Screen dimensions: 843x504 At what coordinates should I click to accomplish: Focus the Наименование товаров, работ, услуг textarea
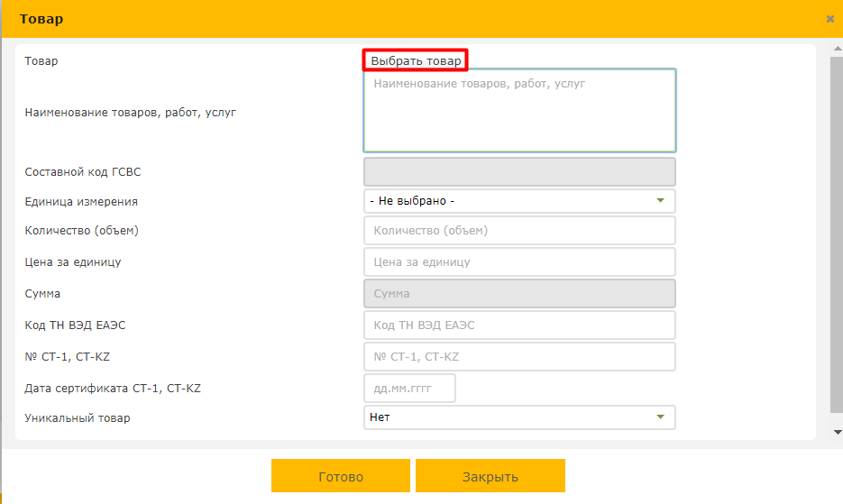pyautogui.click(x=519, y=111)
